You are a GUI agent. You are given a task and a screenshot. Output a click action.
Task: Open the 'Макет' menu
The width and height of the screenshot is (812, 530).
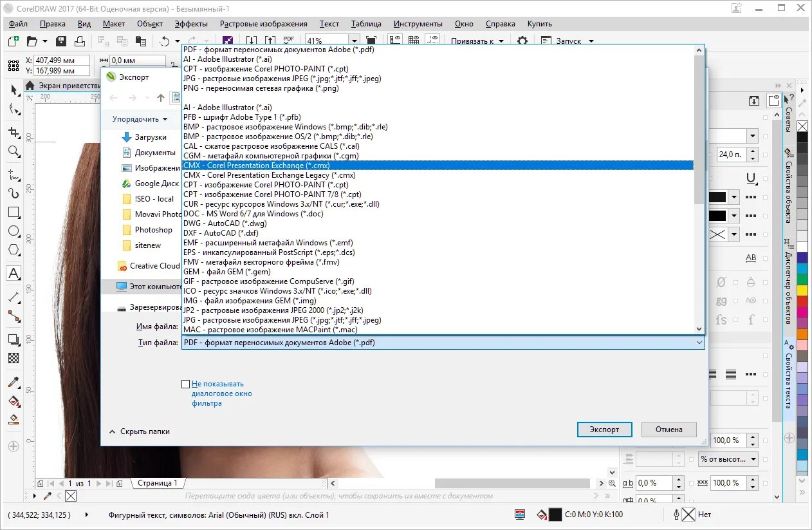pyautogui.click(x=114, y=24)
